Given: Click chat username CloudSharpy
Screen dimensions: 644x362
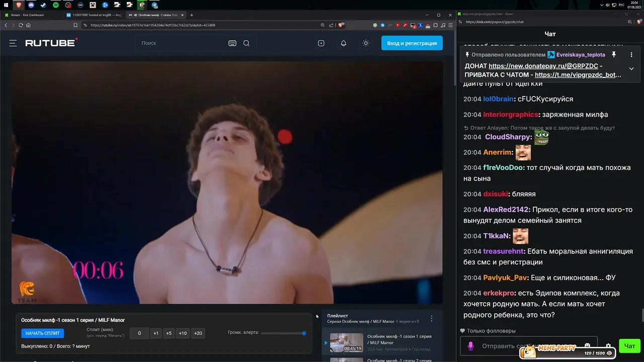Looking at the screenshot, I should point(508,137).
